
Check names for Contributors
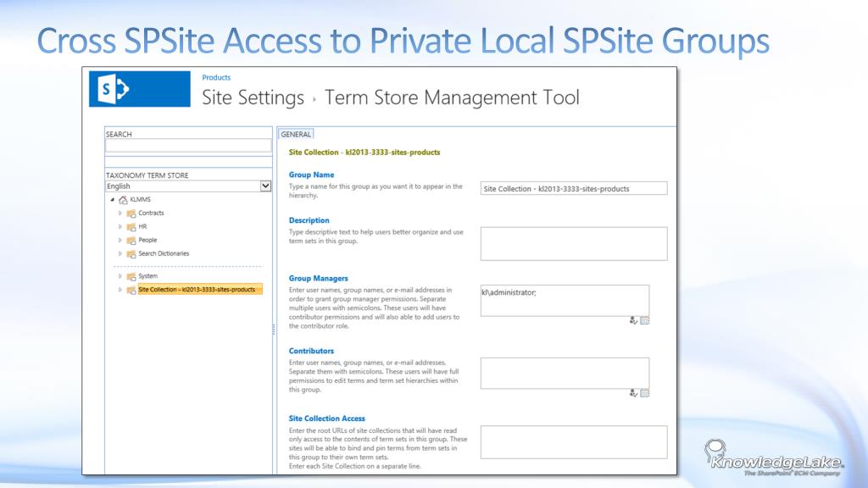pos(633,393)
